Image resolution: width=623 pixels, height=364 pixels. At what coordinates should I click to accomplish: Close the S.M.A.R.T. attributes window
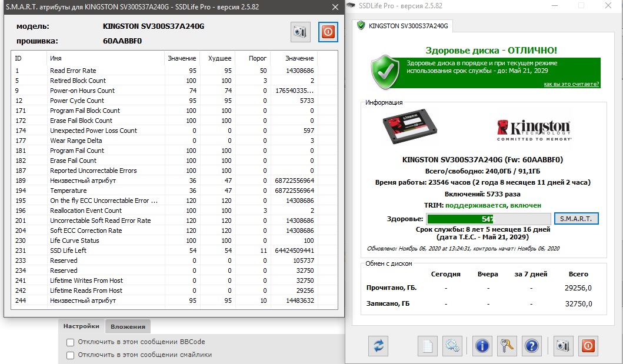pyautogui.click(x=335, y=7)
